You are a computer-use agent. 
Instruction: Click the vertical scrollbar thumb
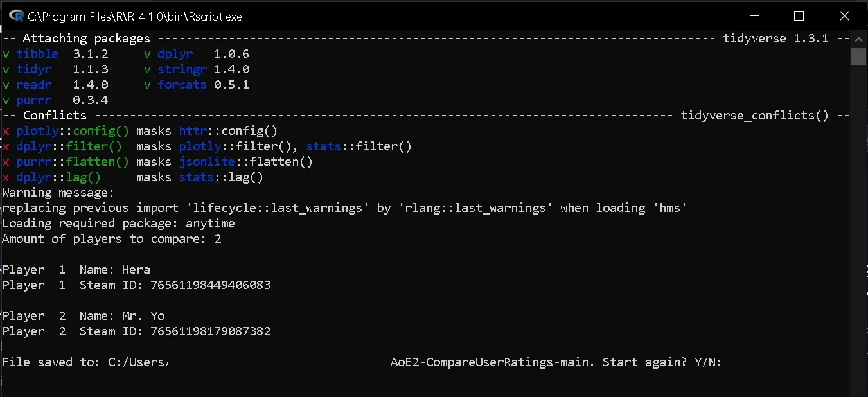pos(858,57)
